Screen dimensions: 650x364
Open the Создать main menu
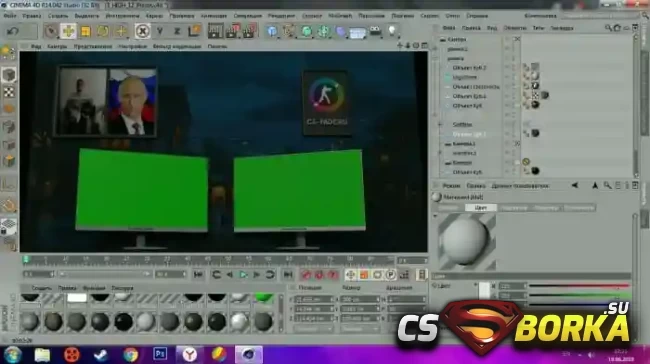58,16
